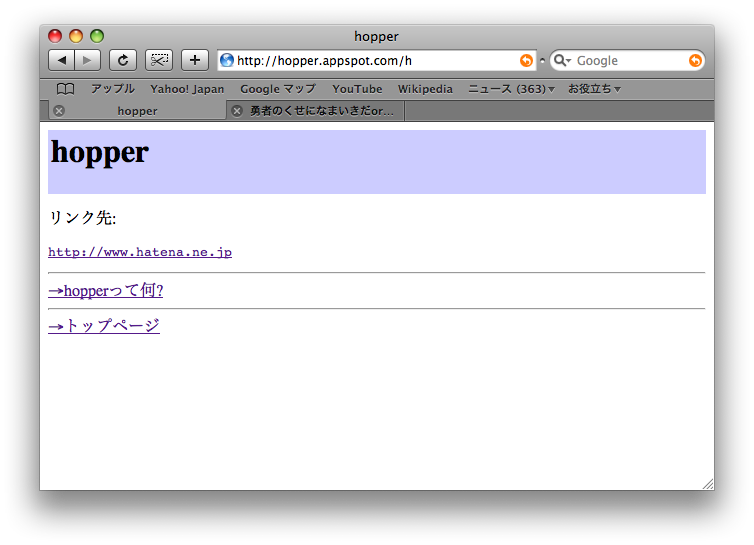Click the リンク先: label text
754x545 pixels.
coord(82,218)
